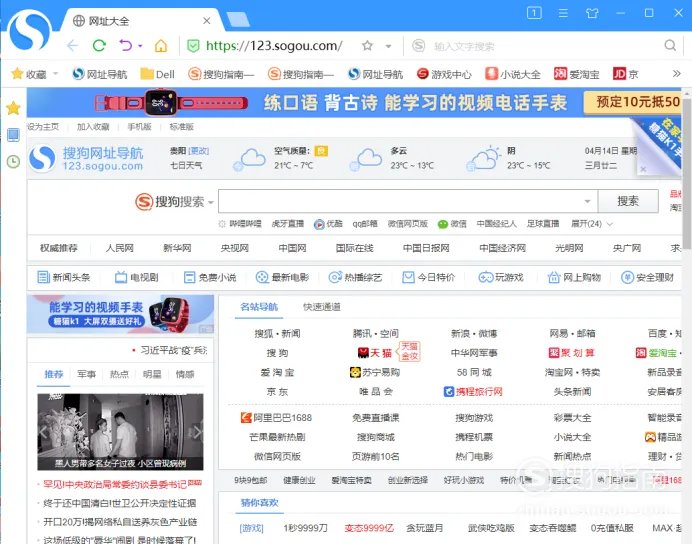Expand the 收藏 favorites dropdown arrow
Viewport: 692px width, 544px height.
[56, 74]
